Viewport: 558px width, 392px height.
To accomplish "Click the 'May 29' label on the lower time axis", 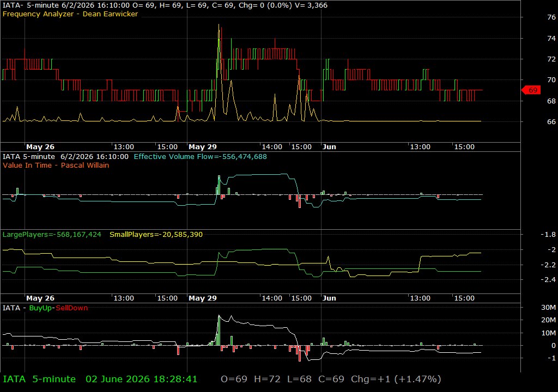I will tap(203, 298).
